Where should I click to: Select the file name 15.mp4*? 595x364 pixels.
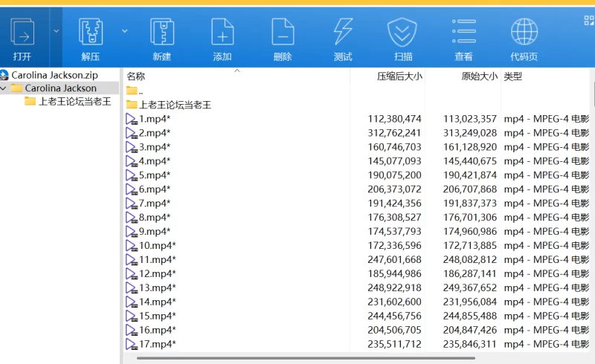(x=158, y=316)
